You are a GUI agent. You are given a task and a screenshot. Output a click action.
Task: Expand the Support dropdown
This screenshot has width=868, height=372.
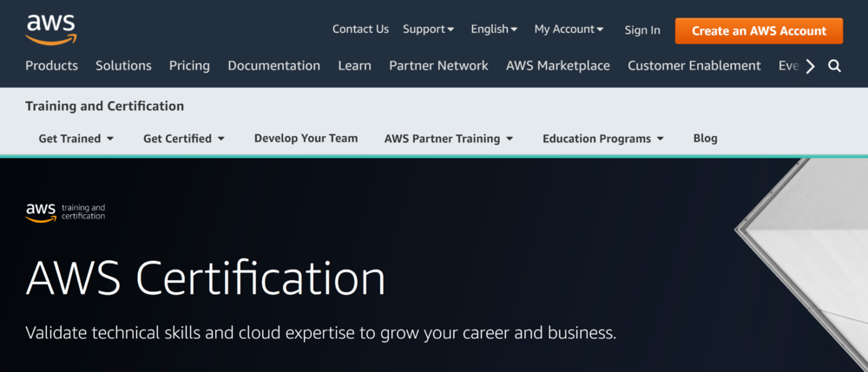click(428, 29)
